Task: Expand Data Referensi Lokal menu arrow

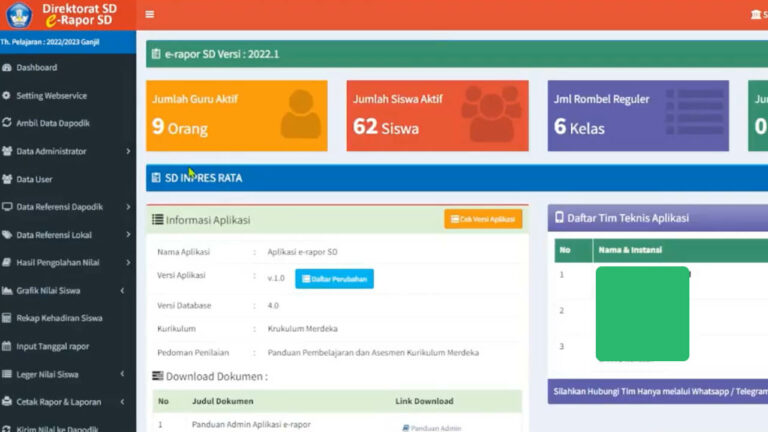Action: click(128, 235)
